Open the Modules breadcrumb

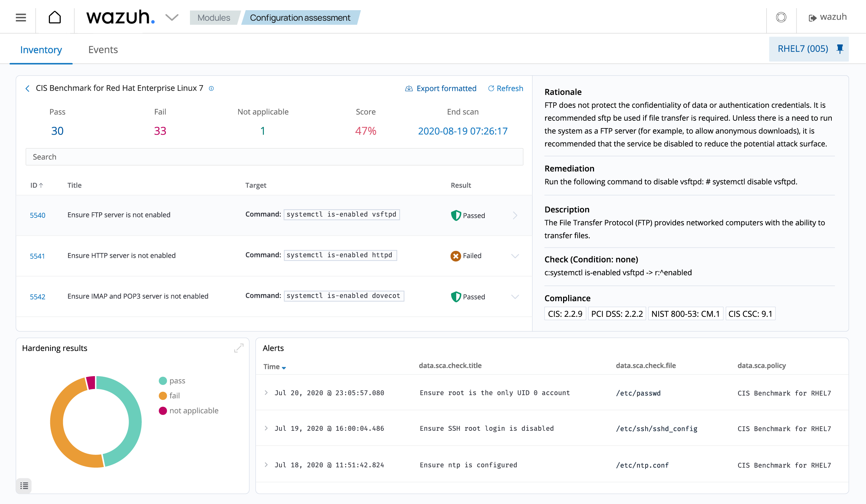pos(214,18)
